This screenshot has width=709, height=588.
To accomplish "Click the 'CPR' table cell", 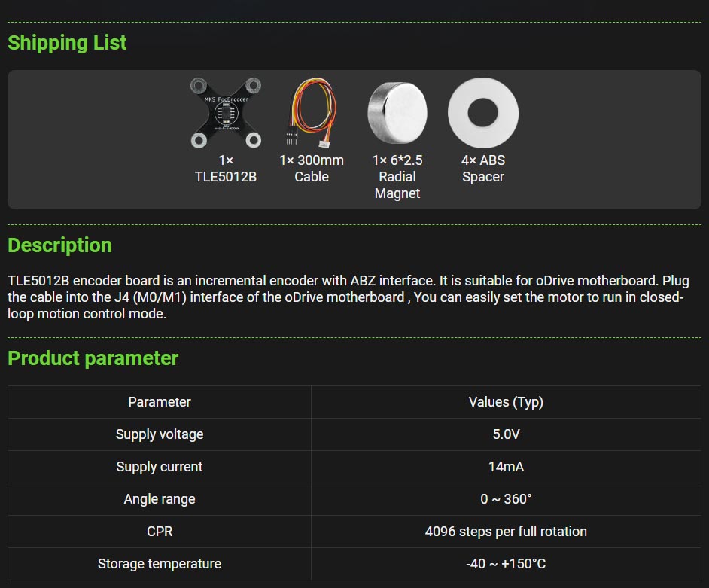I will 160,532.
